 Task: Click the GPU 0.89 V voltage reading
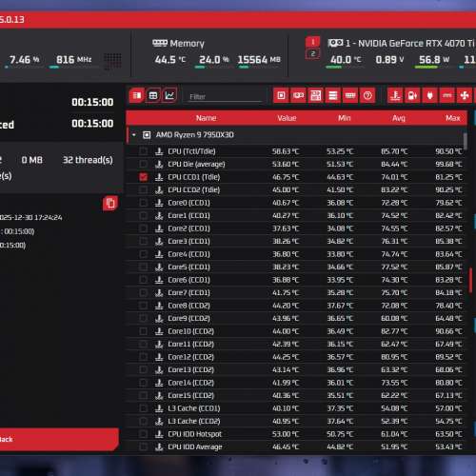[389, 60]
